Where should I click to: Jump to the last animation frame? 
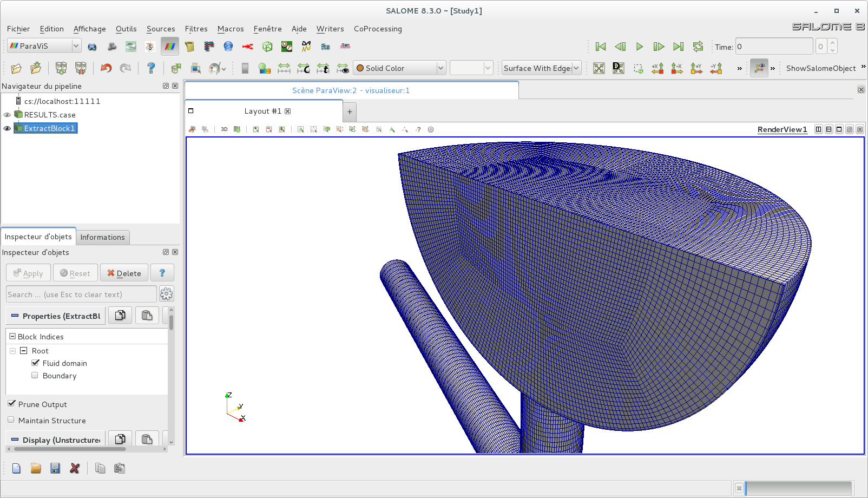(679, 47)
